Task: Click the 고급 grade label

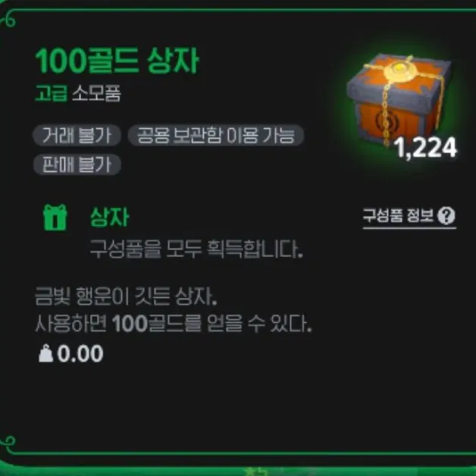Action: click(51, 93)
